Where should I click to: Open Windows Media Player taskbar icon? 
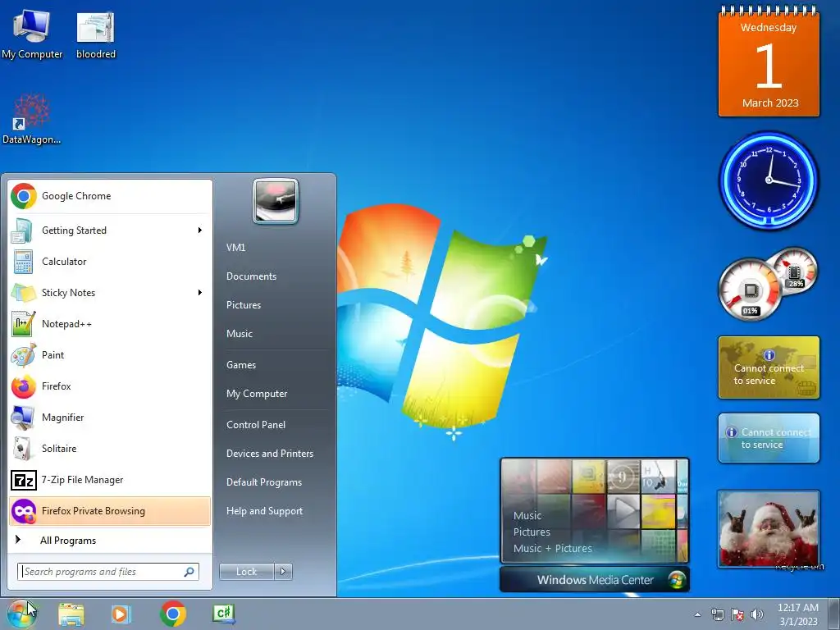(x=121, y=614)
